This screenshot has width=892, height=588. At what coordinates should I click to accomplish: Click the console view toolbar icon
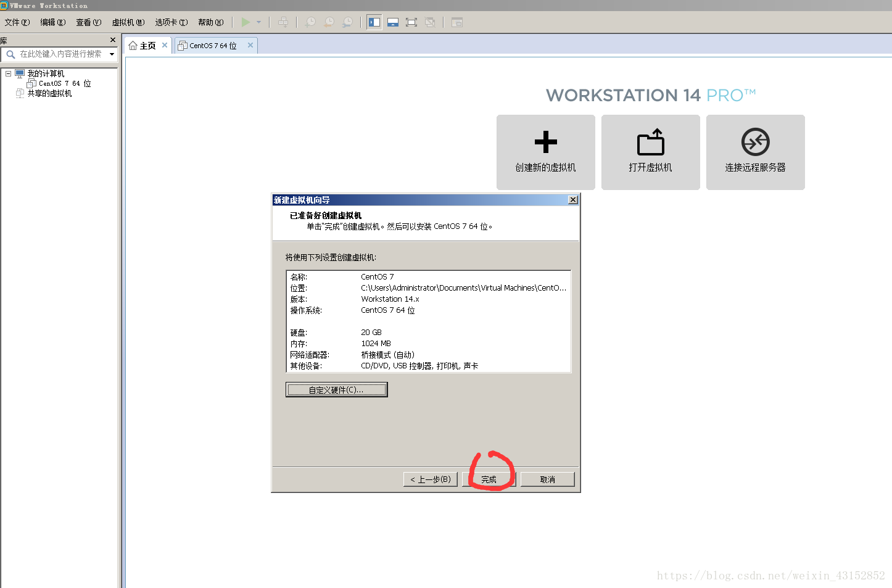(x=457, y=22)
